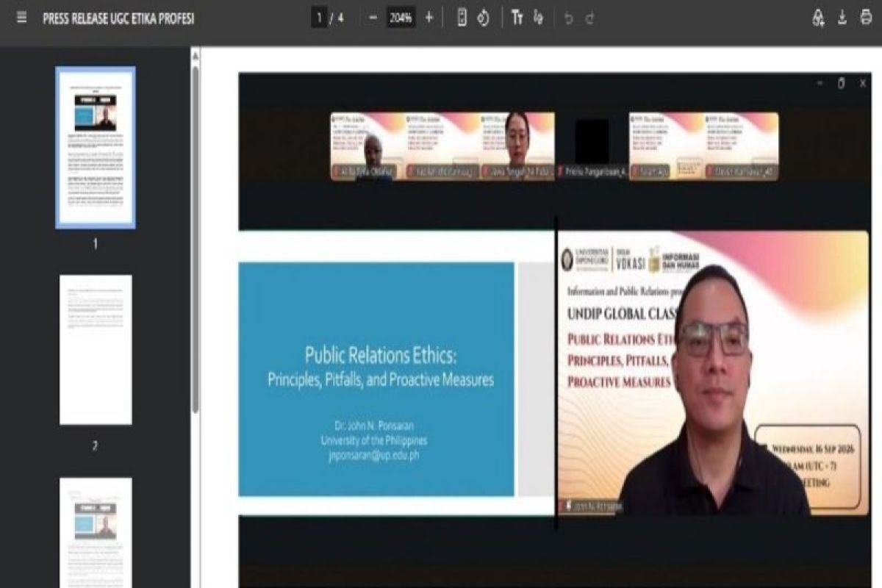This screenshot has height=588, width=882.
Task: Click the embedded window close X
Action: coord(863,84)
